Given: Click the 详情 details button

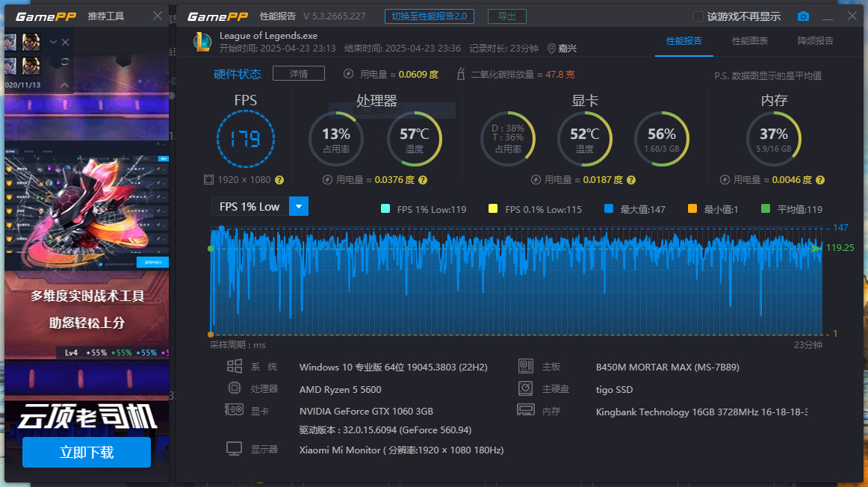Looking at the screenshot, I should pyautogui.click(x=299, y=74).
